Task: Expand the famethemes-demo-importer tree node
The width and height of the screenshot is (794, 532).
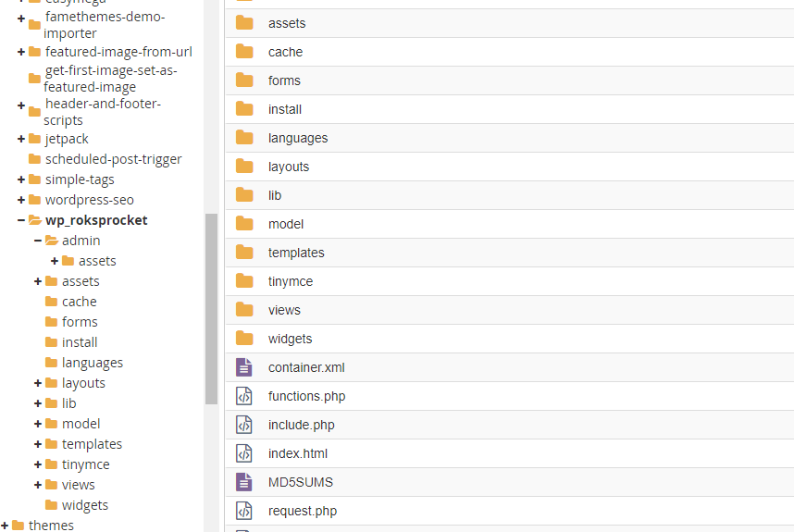Action: [x=20, y=19]
